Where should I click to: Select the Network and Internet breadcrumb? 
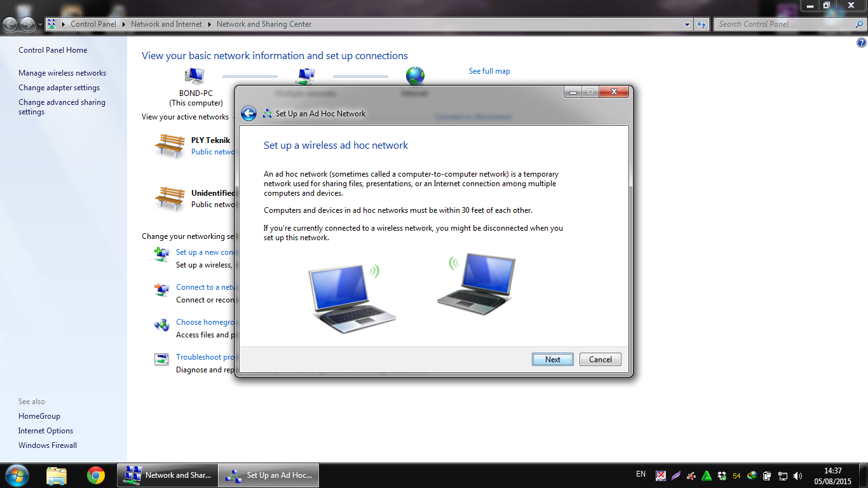(x=166, y=24)
